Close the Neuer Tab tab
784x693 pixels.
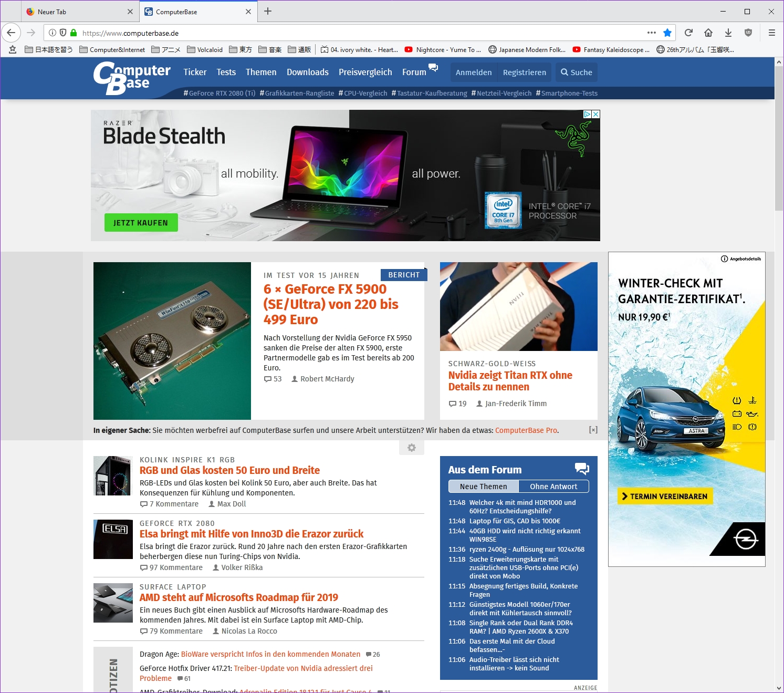click(x=130, y=12)
